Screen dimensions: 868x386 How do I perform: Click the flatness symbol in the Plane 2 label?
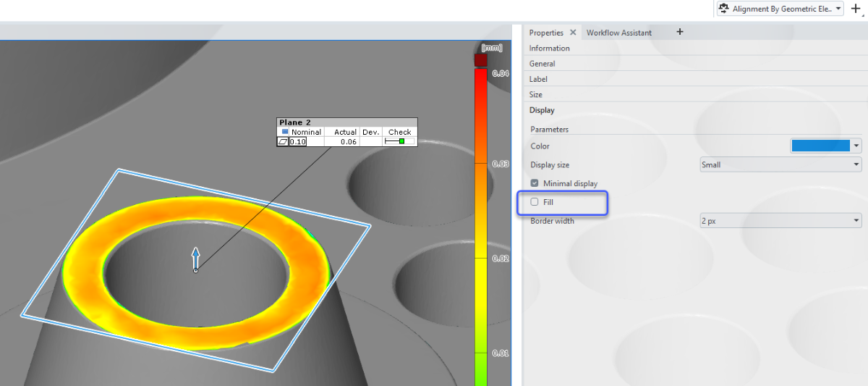(x=283, y=142)
